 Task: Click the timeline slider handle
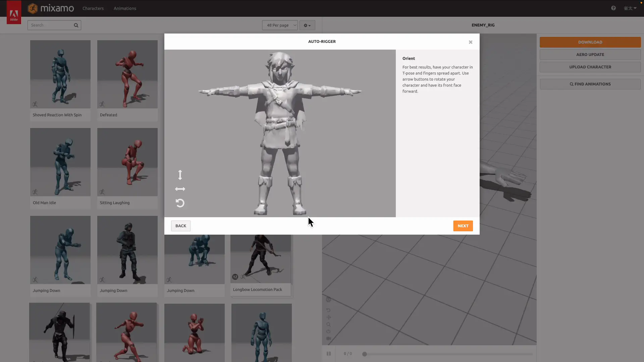(x=365, y=354)
